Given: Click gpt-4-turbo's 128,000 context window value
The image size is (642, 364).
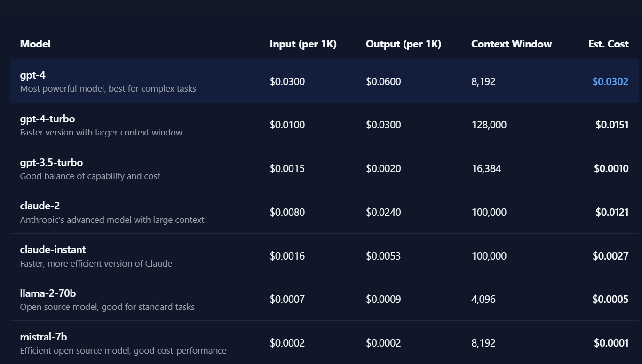Looking at the screenshot, I should pyautogui.click(x=489, y=125).
